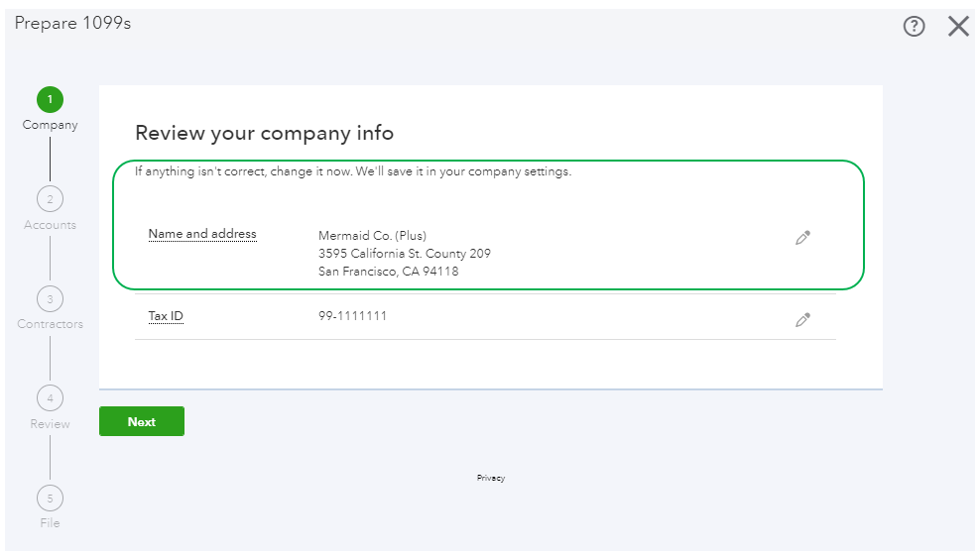Click the 'Name and address' label
The image size is (980, 556).
pyautogui.click(x=202, y=235)
